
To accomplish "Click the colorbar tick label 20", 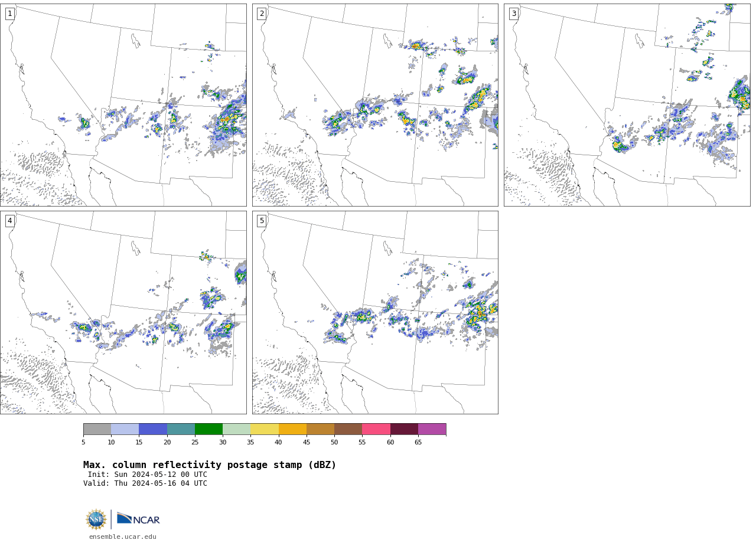I will click(x=167, y=442).
